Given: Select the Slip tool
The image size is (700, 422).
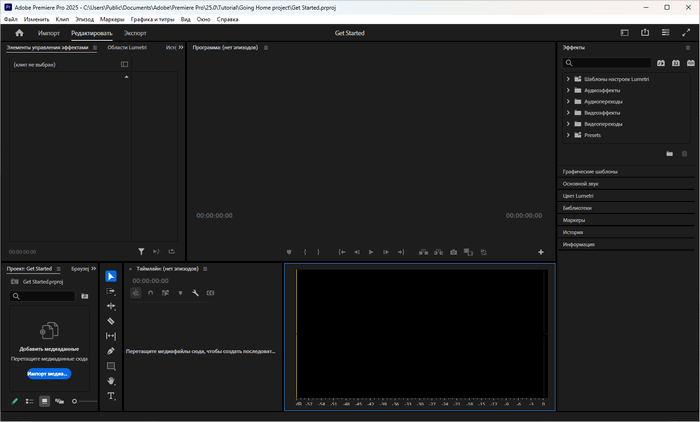Looking at the screenshot, I should (x=111, y=336).
